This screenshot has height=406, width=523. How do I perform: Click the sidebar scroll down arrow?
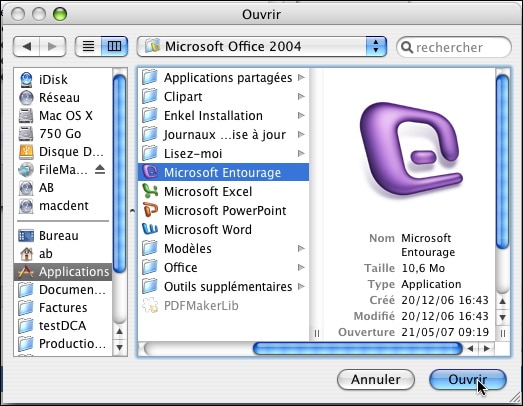click(x=119, y=347)
